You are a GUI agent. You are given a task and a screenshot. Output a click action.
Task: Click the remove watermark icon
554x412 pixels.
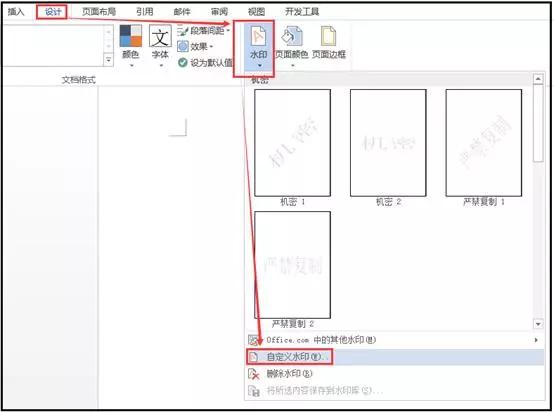point(253,374)
